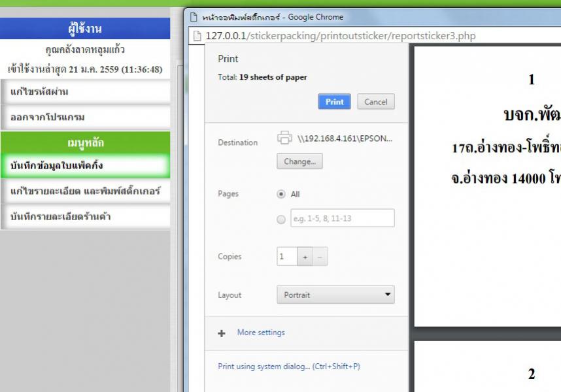Screen dimensions: 561x392
Task: Expand More settings with the plus icon
Action: point(222,333)
